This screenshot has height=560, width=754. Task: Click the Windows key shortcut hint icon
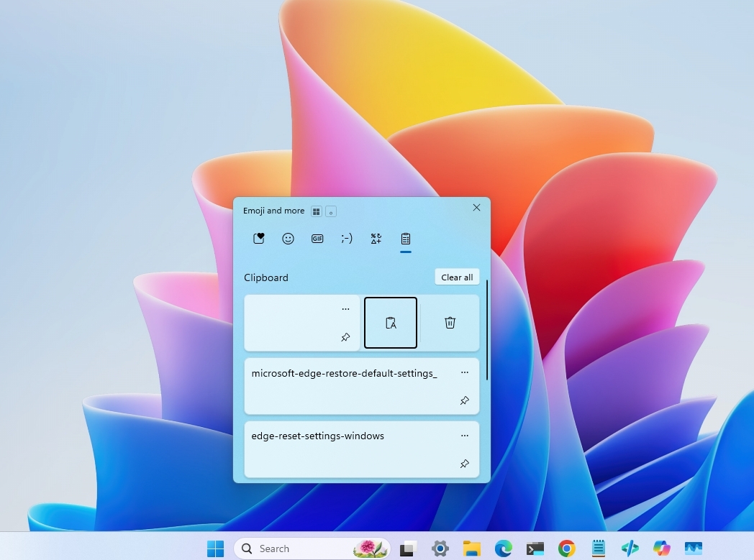click(x=317, y=211)
